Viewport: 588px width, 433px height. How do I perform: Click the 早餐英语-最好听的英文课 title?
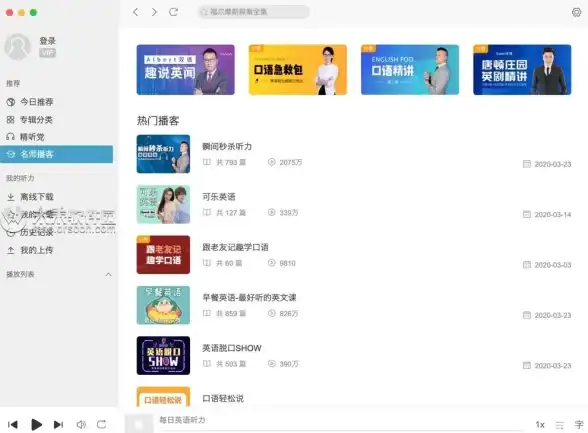tap(249, 298)
